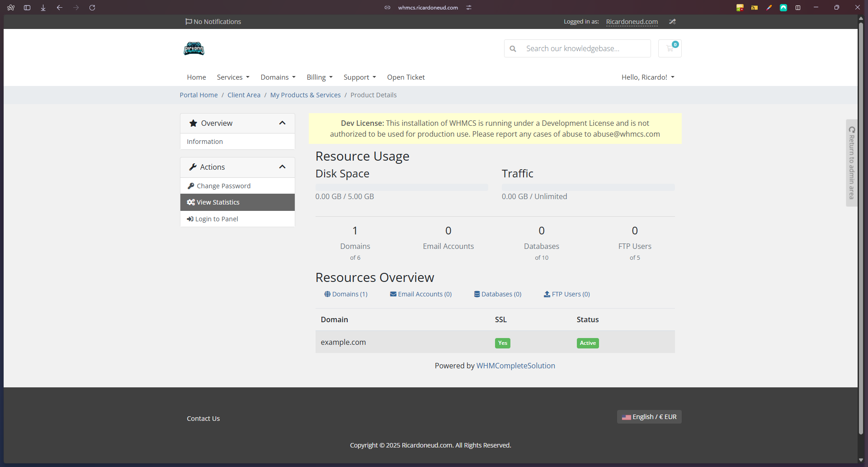
Task: Go back using browser back arrow
Action: tap(60, 8)
